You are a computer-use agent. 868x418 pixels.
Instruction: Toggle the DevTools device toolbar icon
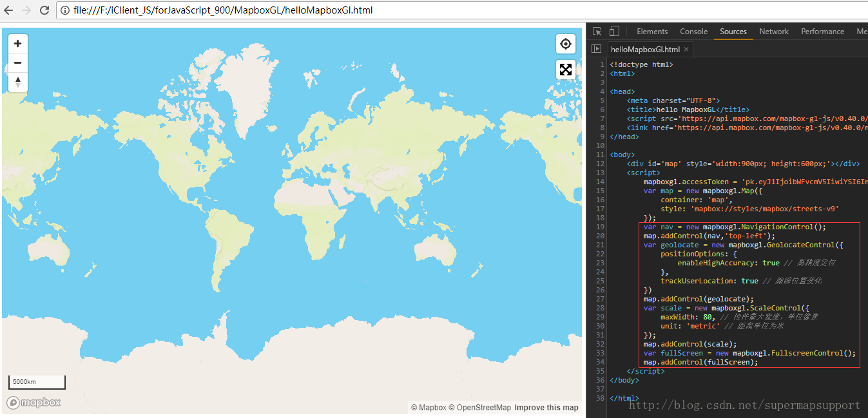614,31
